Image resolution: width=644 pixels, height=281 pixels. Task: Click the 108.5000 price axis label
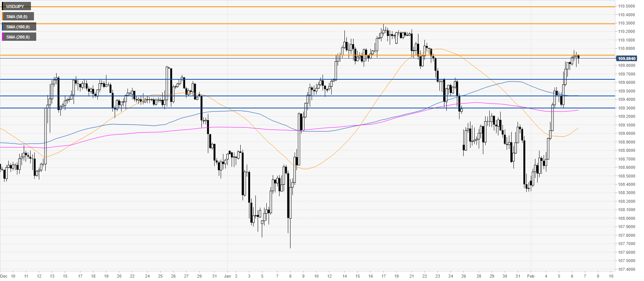click(x=626, y=176)
